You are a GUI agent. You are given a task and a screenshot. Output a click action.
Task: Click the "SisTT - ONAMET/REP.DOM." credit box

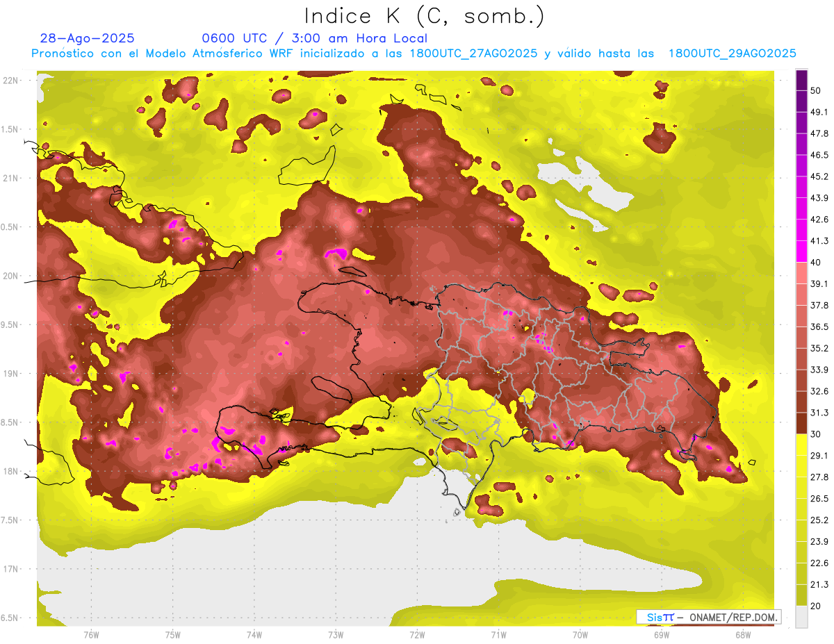point(709,617)
